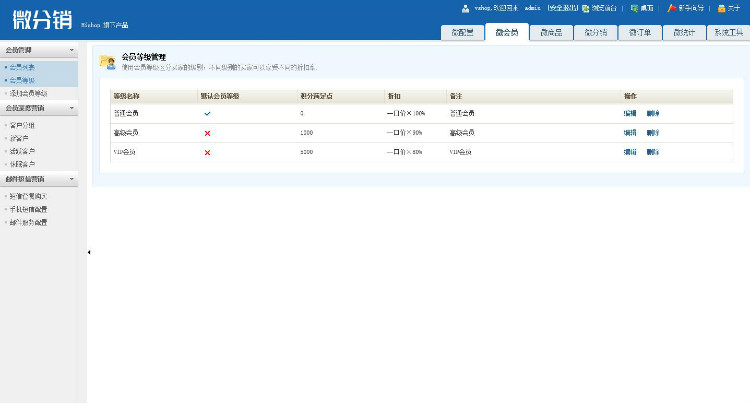This screenshot has height=403, width=750.
Task: Open 新手向导 via its red flag icon
Action: pyautogui.click(x=672, y=8)
